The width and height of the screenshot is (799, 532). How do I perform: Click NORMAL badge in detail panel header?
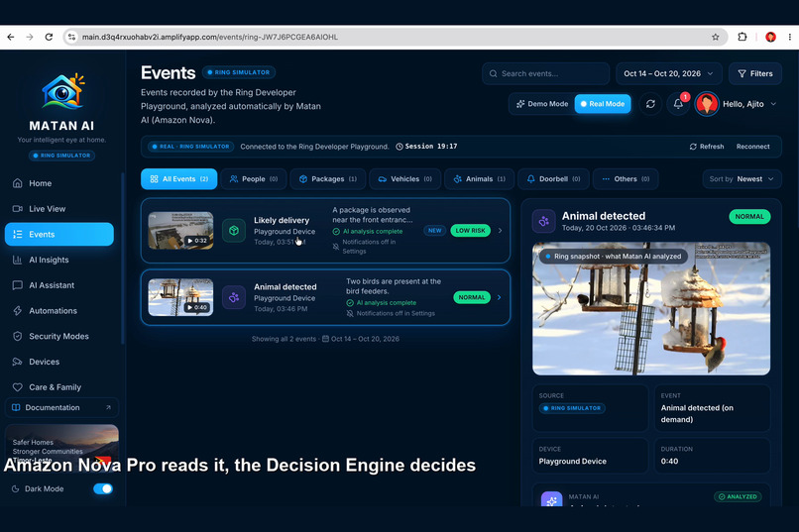(x=749, y=216)
